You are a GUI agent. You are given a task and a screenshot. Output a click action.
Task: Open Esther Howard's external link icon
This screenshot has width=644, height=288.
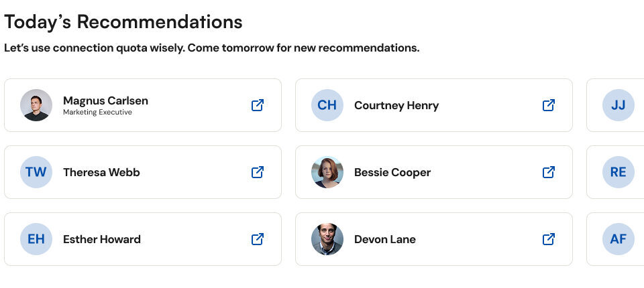coord(258,239)
